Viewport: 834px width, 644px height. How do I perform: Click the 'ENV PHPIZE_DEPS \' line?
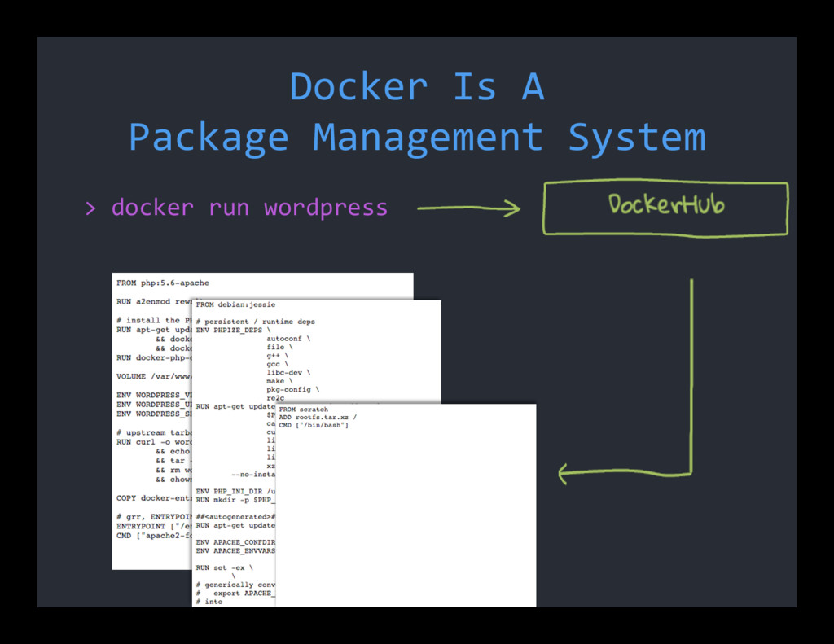[x=234, y=331]
